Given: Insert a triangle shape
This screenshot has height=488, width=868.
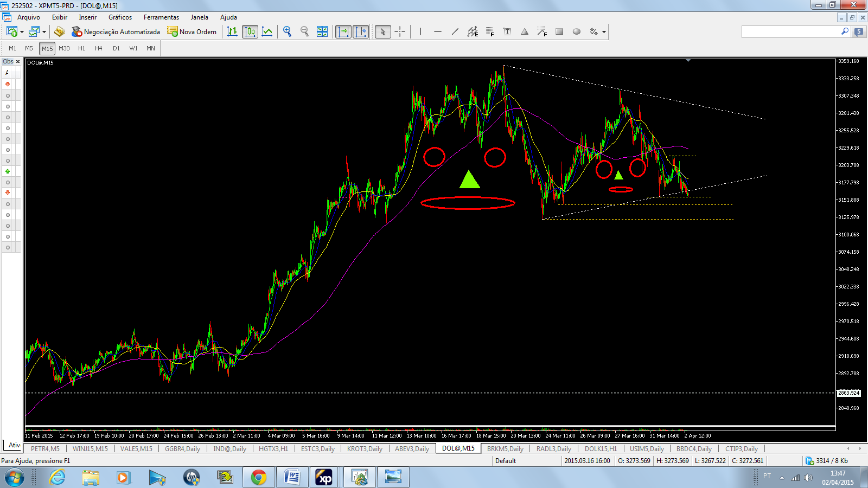Looking at the screenshot, I should coord(525,31).
